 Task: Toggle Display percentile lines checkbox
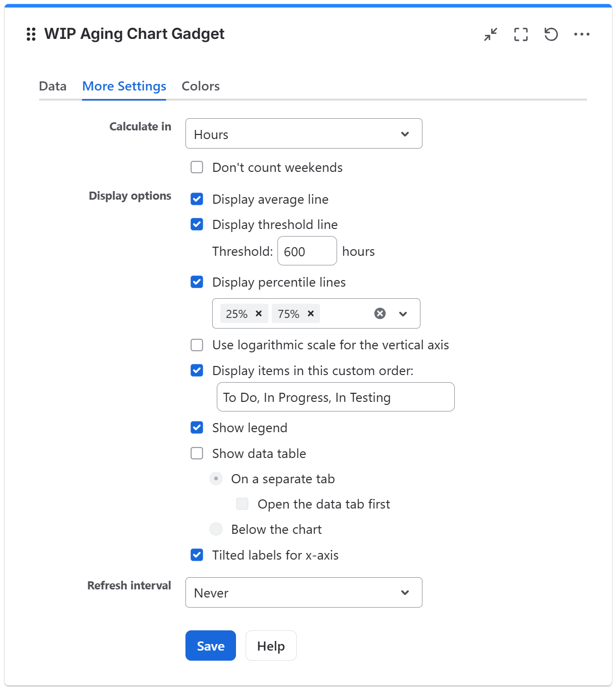(x=197, y=282)
